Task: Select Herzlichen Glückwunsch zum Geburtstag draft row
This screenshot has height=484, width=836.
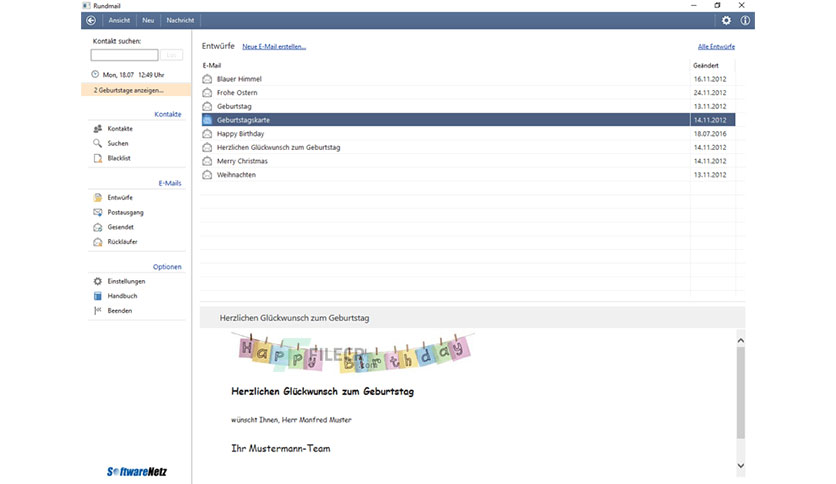Action: [468, 148]
